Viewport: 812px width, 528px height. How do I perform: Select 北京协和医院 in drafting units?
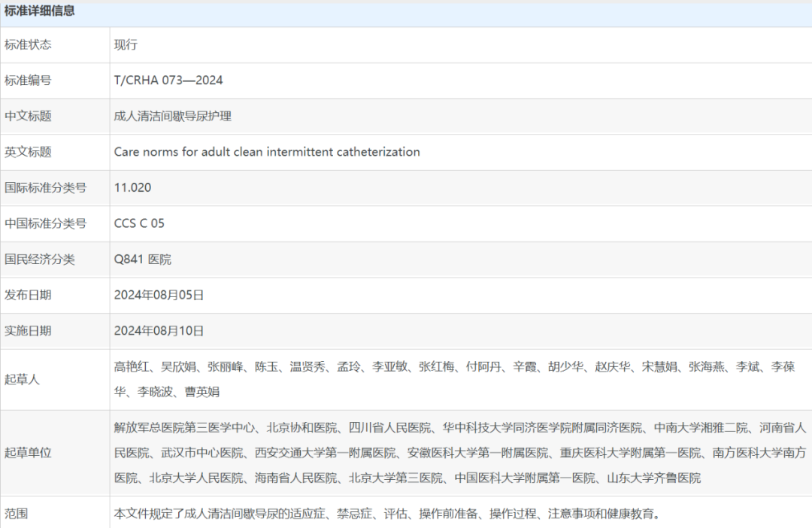pos(302,427)
